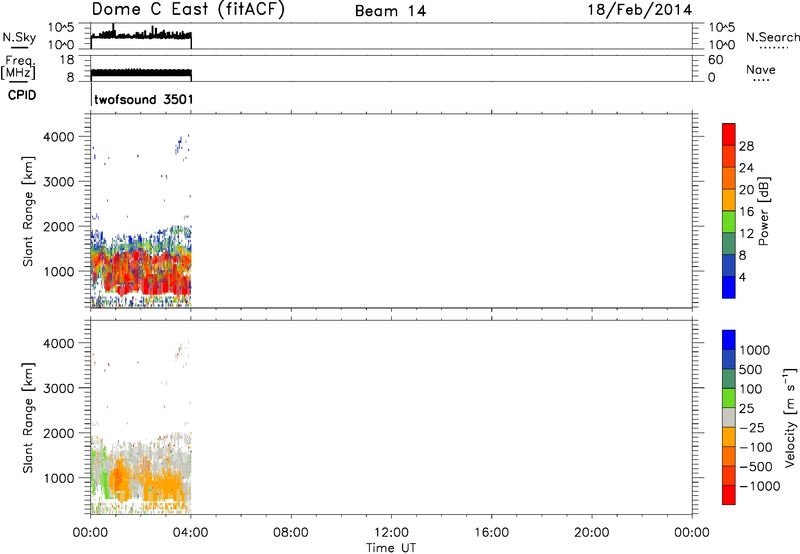Click the 'Dome C East (fitACF)' title
The width and height of the screenshot is (800, 554).
pos(188,9)
